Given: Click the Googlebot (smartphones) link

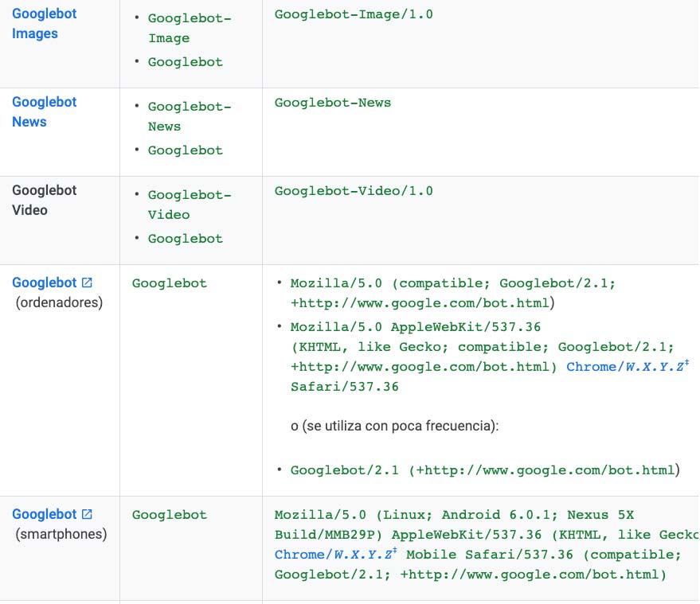Looking at the screenshot, I should pos(44,513).
